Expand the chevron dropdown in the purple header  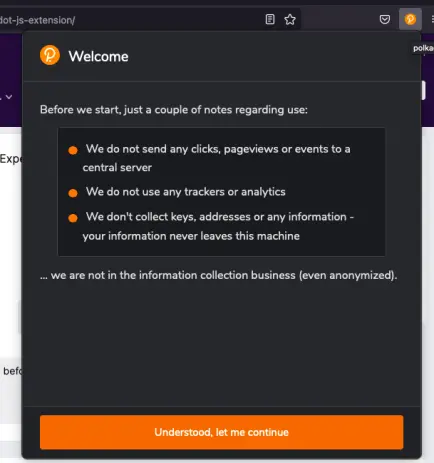(9, 97)
